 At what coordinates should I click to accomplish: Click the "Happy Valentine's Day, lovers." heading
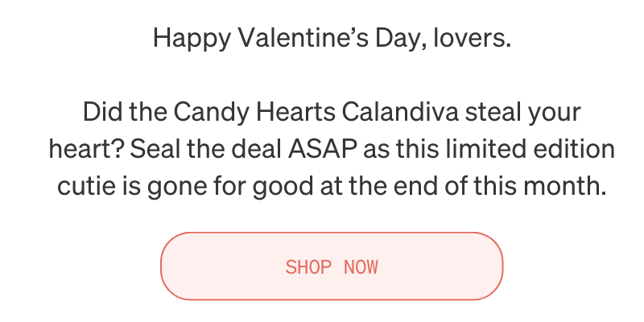[x=332, y=39]
